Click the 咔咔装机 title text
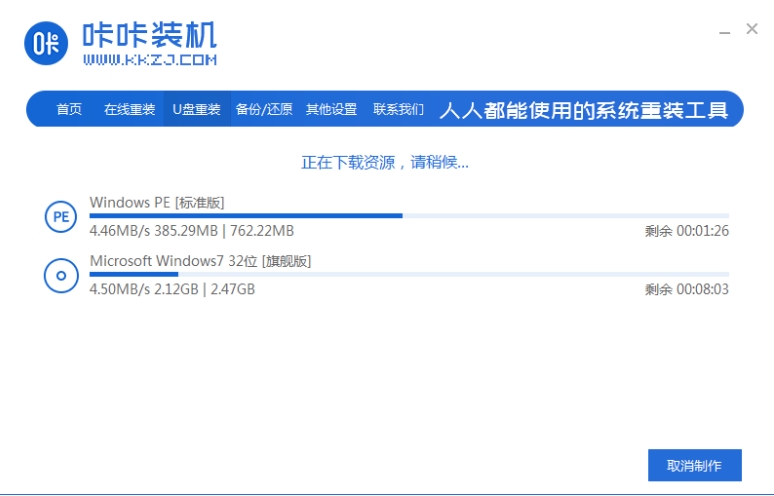The height and width of the screenshot is (496, 774). point(150,35)
